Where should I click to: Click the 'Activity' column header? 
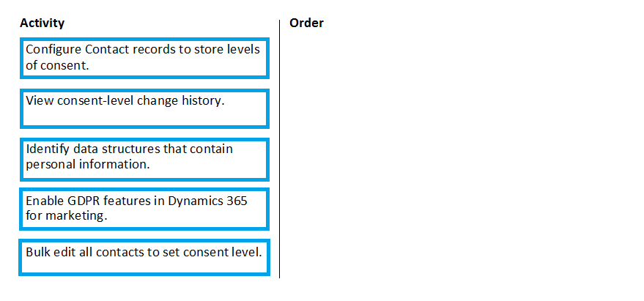pos(42,23)
